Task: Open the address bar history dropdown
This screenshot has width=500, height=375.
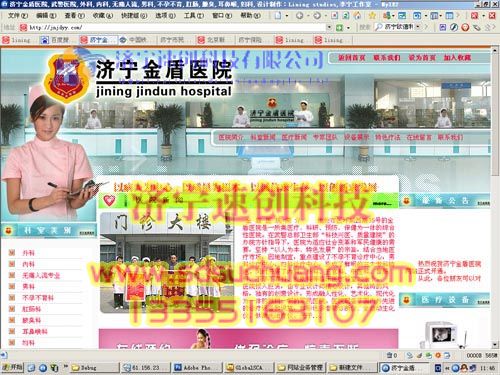Action: coord(329,27)
